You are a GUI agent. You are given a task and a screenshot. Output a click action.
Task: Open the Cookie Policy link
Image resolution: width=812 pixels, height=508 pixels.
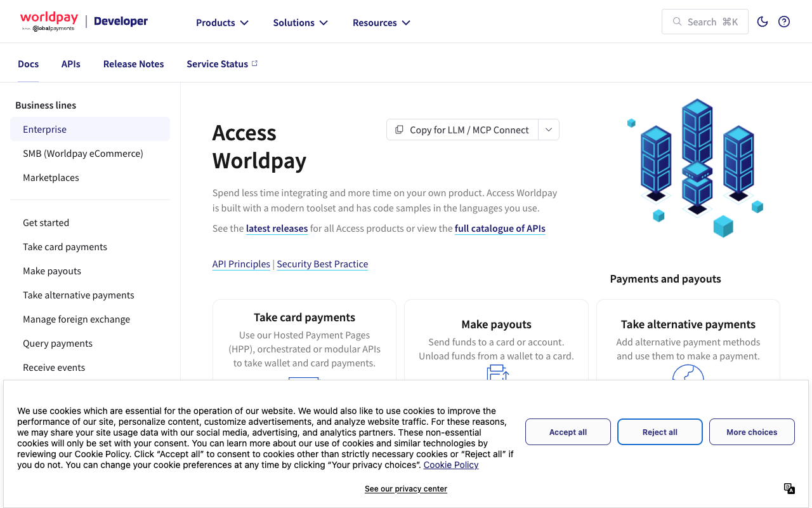(x=451, y=465)
